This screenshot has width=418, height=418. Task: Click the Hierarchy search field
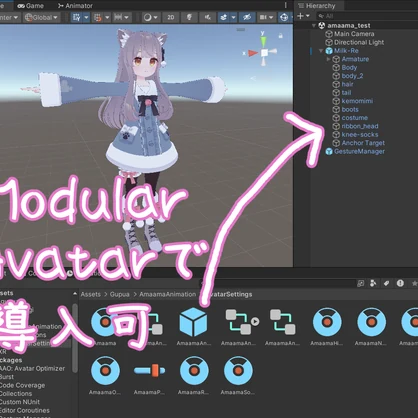point(367,16)
